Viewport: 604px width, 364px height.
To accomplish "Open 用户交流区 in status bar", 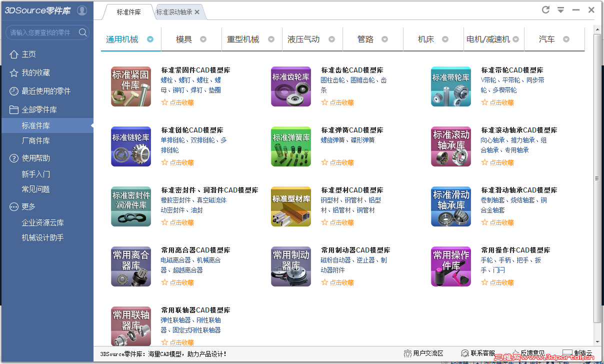I will pos(423,353).
